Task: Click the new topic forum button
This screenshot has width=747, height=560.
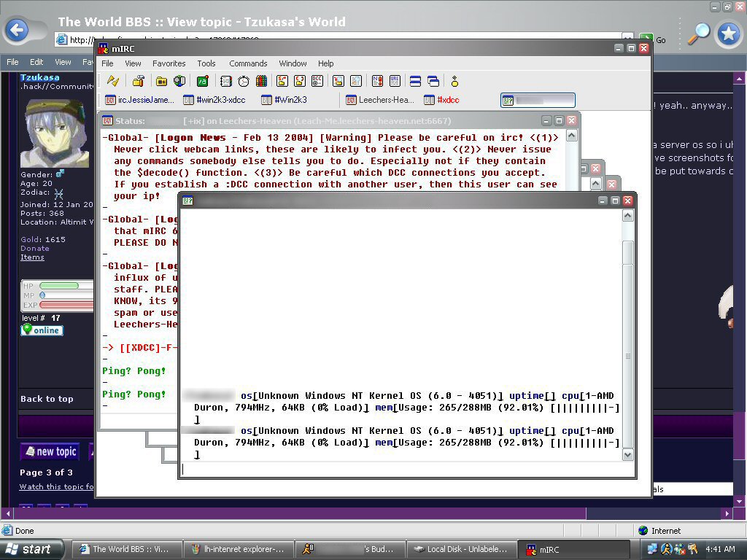Action: coord(50,451)
